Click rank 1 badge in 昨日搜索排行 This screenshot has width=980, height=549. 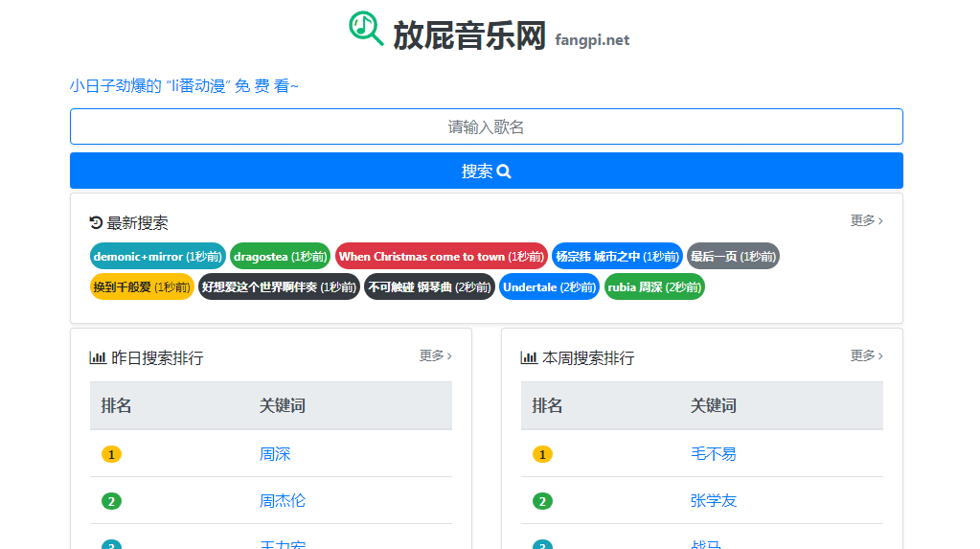tap(112, 454)
